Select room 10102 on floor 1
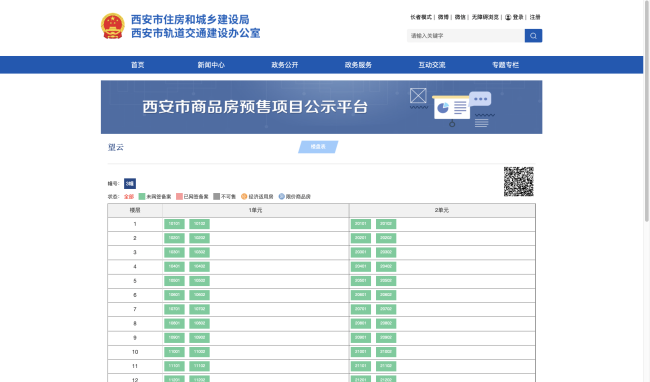This screenshot has width=650, height=382. tap(199, 224)
